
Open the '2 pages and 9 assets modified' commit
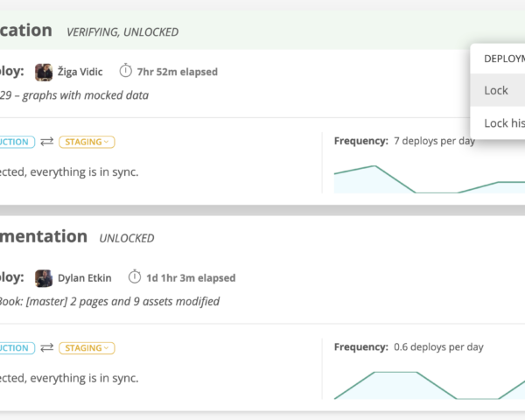(x=109, y=302)
